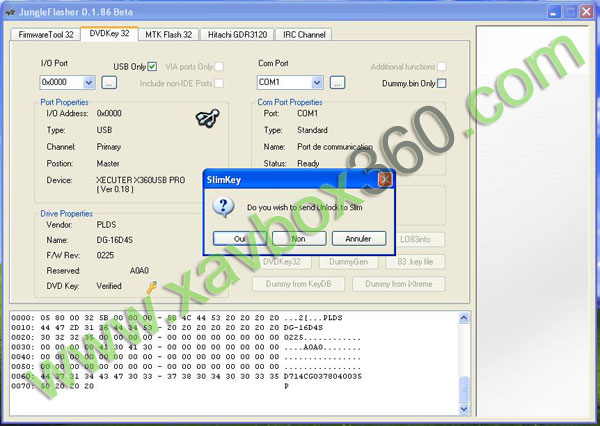This screenshot has height=426, width=600.
Task: Toggle Include non-IDE Ports checkbox
Action: click(x=219, y=83)
